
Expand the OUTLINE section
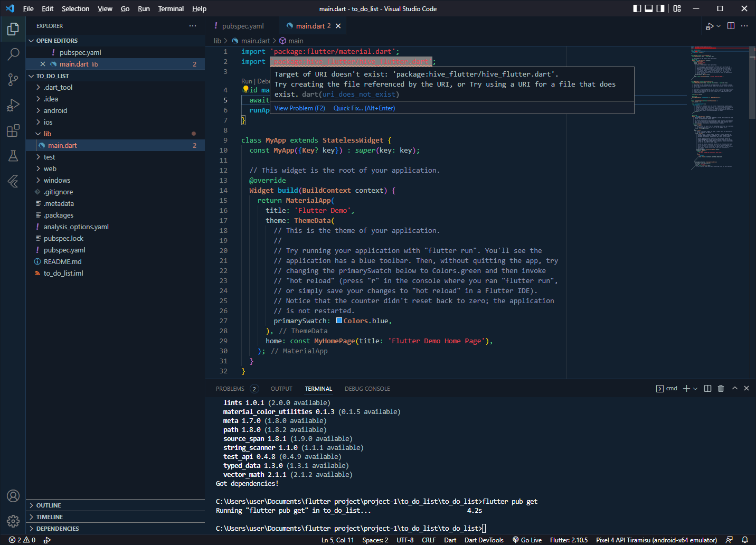115,505
